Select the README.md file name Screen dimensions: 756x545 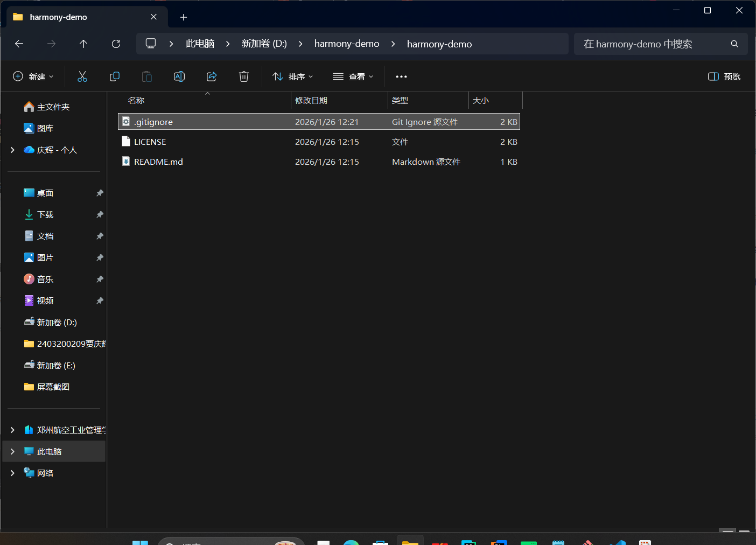[x=158, y=162]
